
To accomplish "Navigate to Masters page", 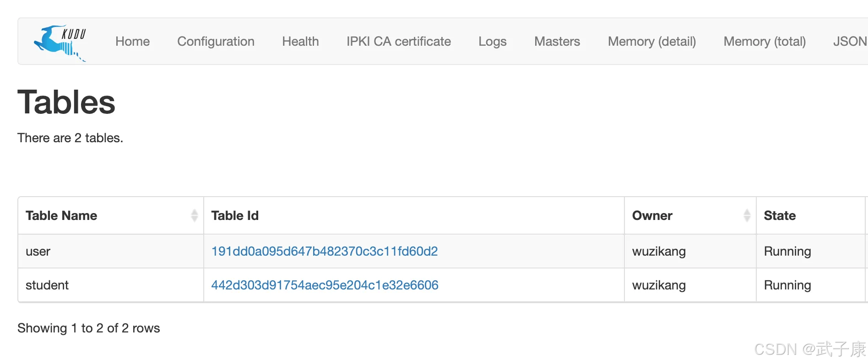I will 557,42.
